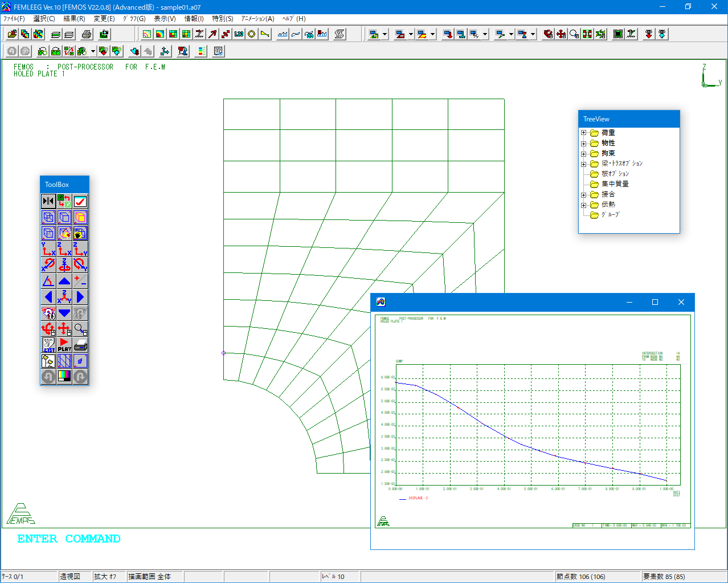Click the magnifier zoom tool in ToolBox
Viewport: 728px width, 583px height.
pyautogui.click(x=80, y=329)
